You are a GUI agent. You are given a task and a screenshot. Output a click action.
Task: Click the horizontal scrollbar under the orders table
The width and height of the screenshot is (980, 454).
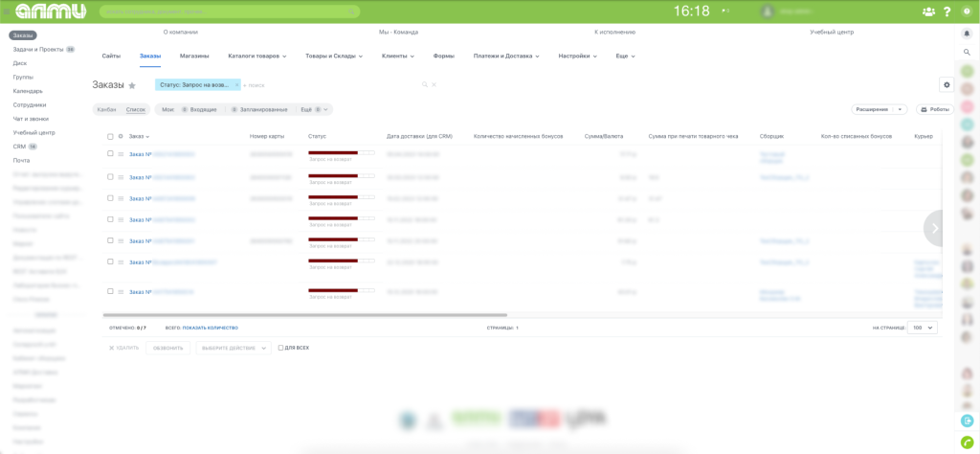tap(305, 315)
